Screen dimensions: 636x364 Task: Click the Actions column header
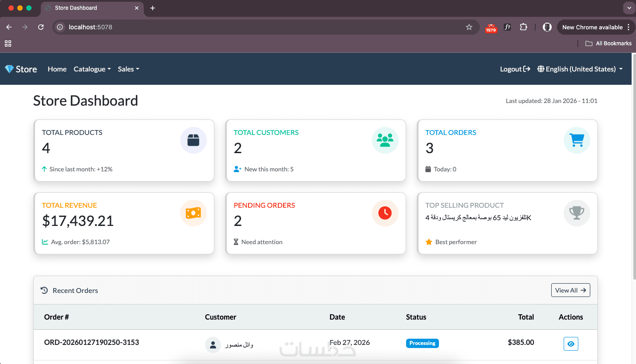coord(571,317)
